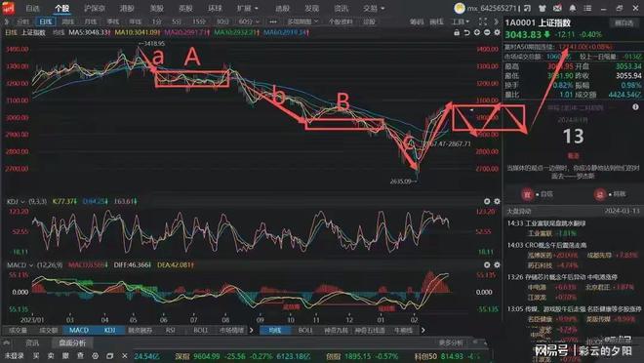Open chart settings gear near the lock icon
Image resolution: width=644 pixels, height=363 pixels.
(x=497, y=32)
